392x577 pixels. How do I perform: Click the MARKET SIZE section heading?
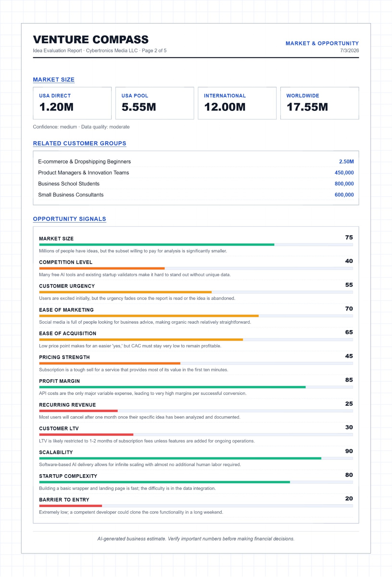pyautogui.click(x=54, y=80)
